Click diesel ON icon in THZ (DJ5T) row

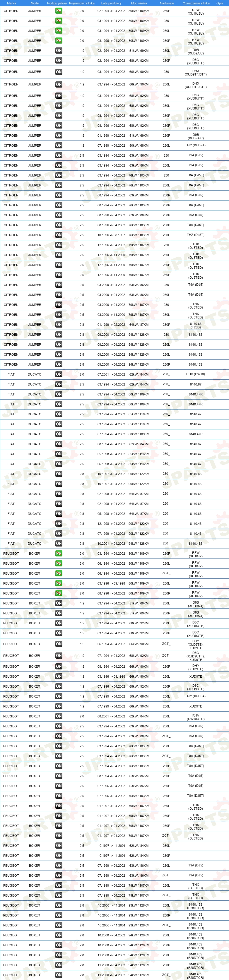pos(59,235)
